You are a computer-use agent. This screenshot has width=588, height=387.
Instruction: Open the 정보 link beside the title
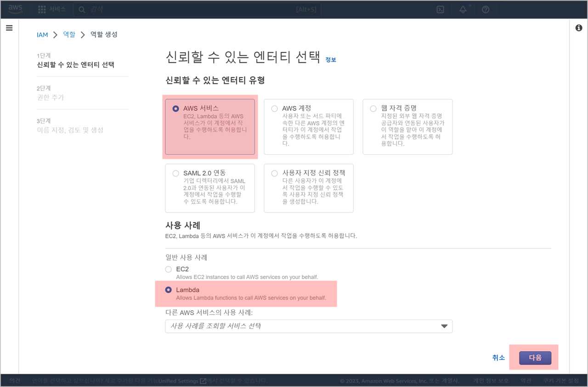[x=331, y=60]
